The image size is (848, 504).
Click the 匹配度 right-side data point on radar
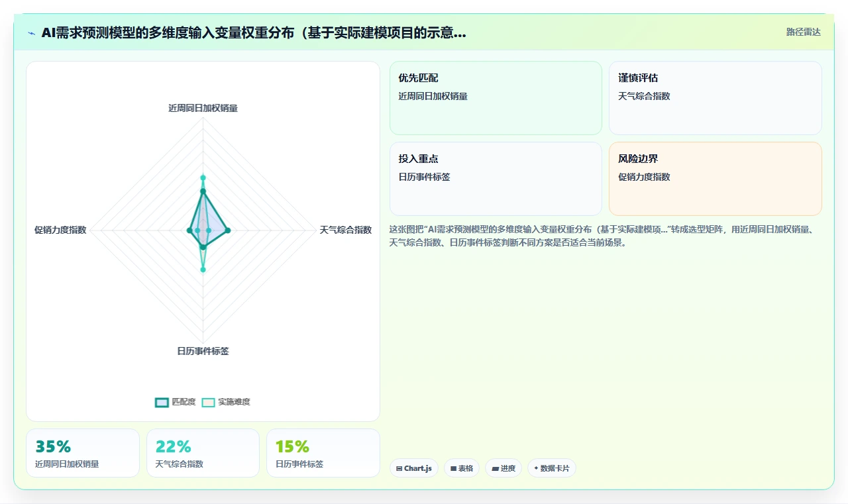(228, 230)
